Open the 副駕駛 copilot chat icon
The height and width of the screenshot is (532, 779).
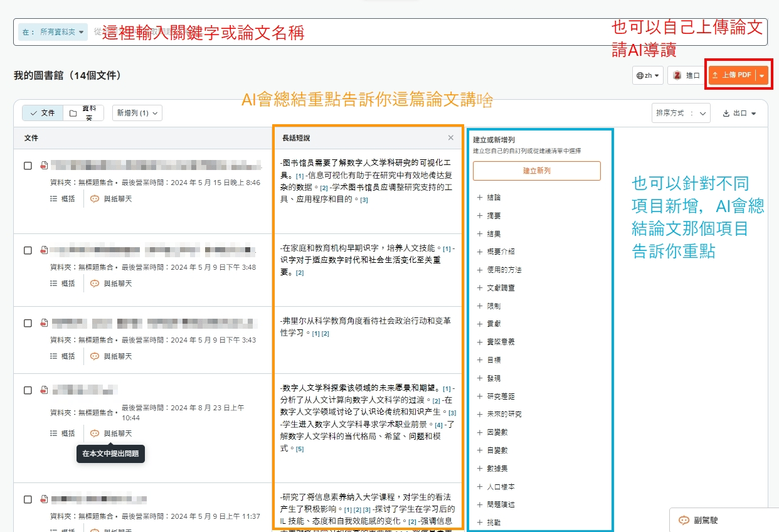[x=684, y=520]
